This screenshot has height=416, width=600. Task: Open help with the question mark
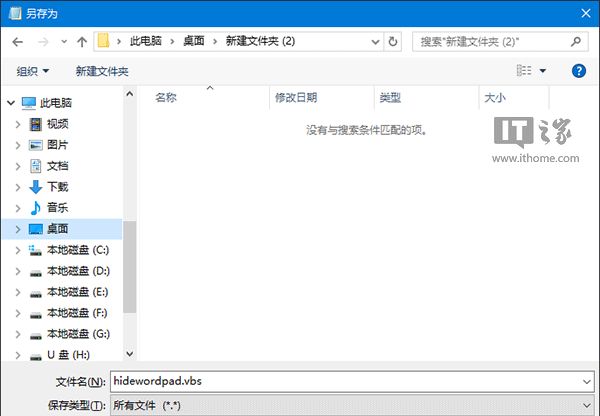click(579, 71)
